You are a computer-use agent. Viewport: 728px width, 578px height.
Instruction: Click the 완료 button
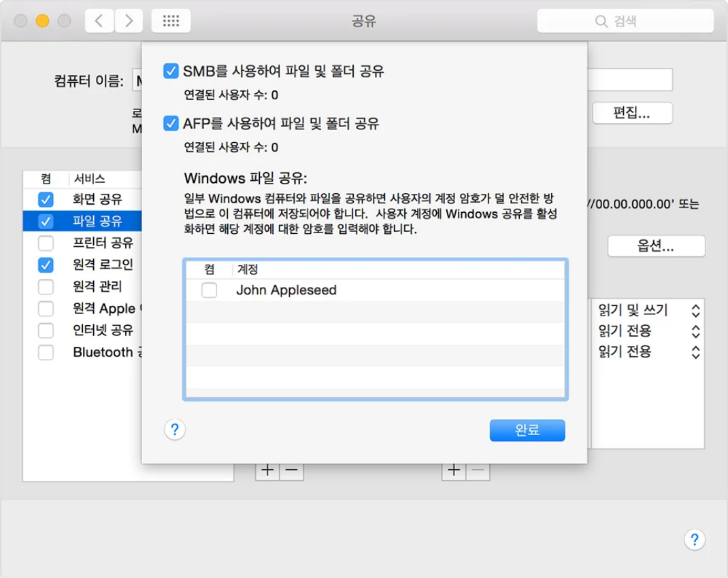[527, 430]
